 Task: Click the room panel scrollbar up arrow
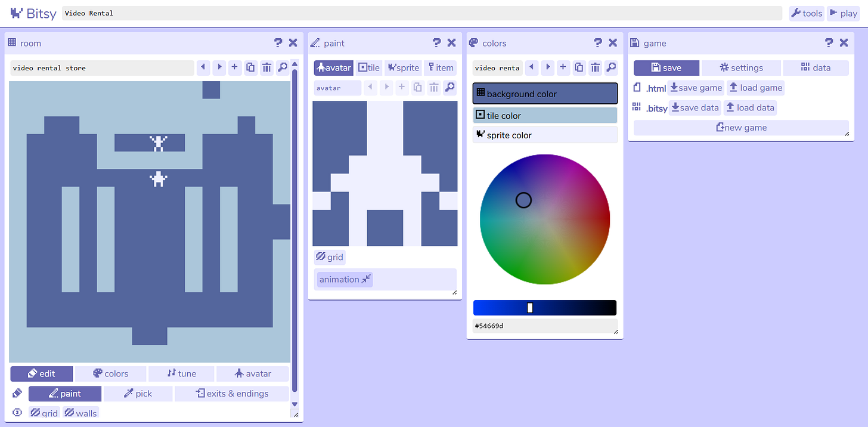coord(294,64)
